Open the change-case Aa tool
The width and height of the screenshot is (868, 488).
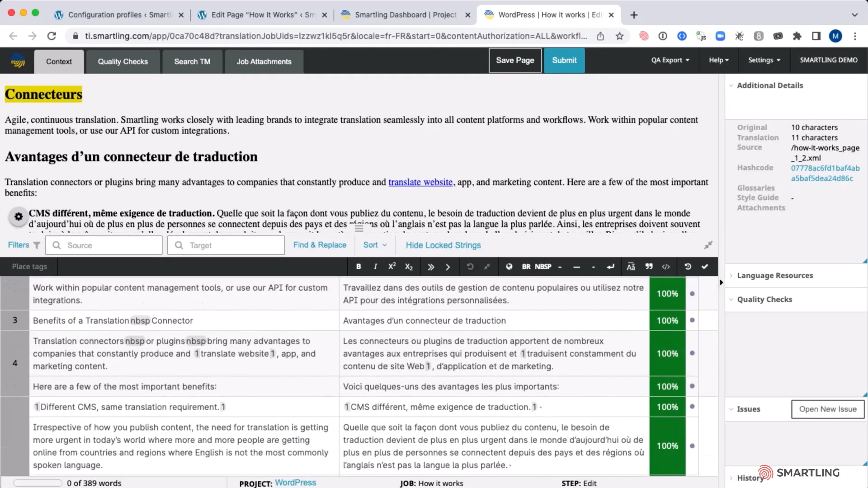[x=631, y=267]
